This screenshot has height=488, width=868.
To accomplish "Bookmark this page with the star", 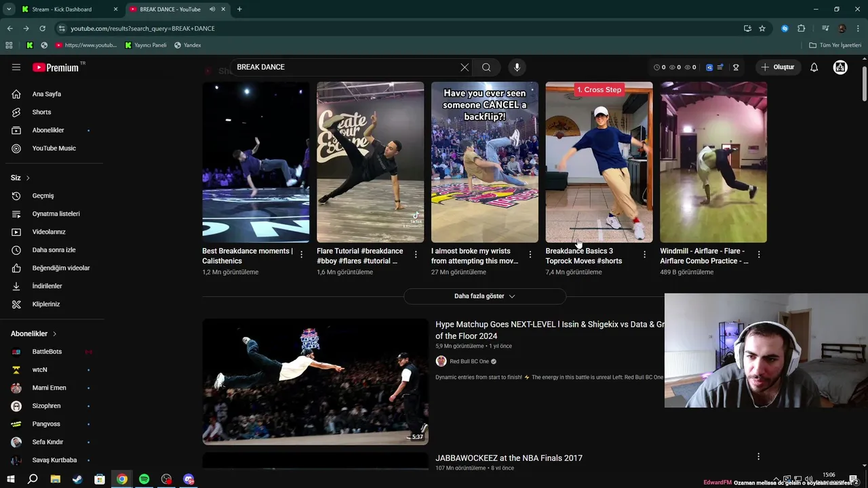I will (x=762, y=28).
